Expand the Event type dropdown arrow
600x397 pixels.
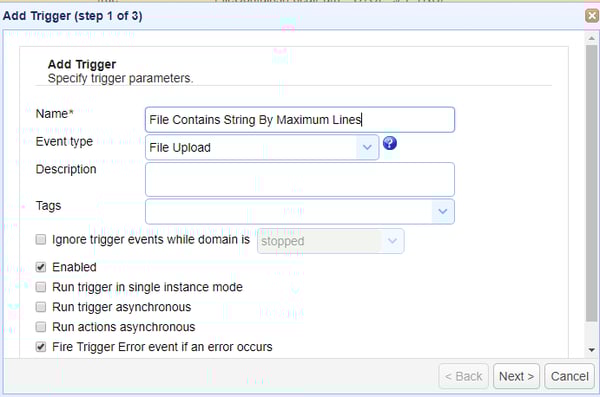coord(367,147)
